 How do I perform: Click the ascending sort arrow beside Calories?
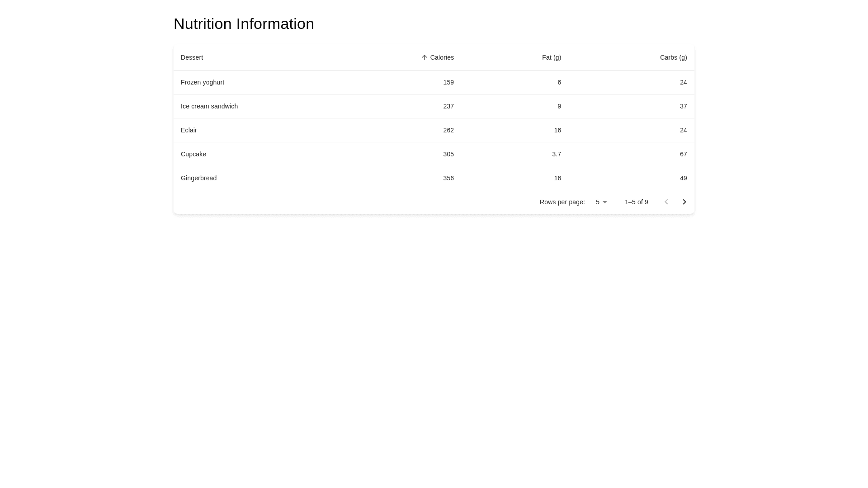point(424,57)
